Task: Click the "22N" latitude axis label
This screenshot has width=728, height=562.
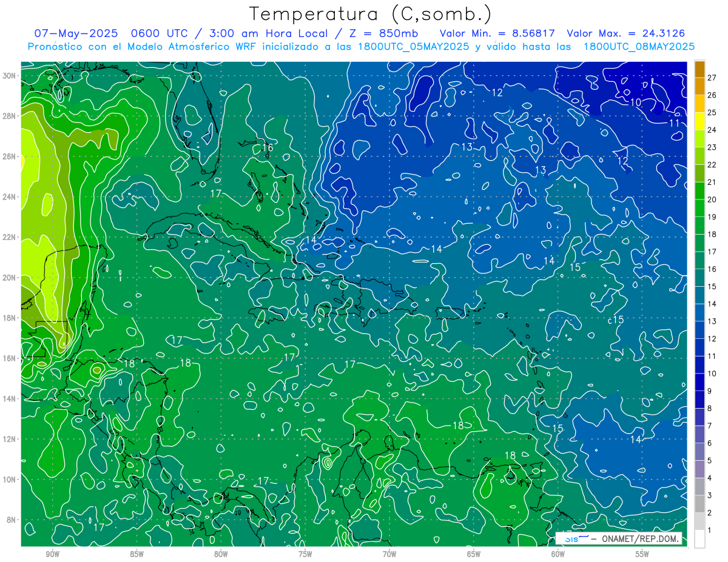Action: (9, 236)
